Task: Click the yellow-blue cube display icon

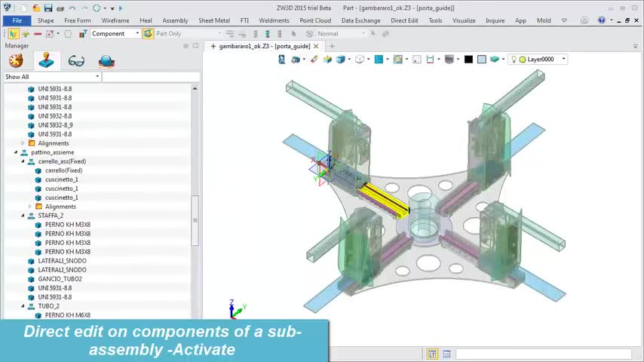Action: pos(327,60)
